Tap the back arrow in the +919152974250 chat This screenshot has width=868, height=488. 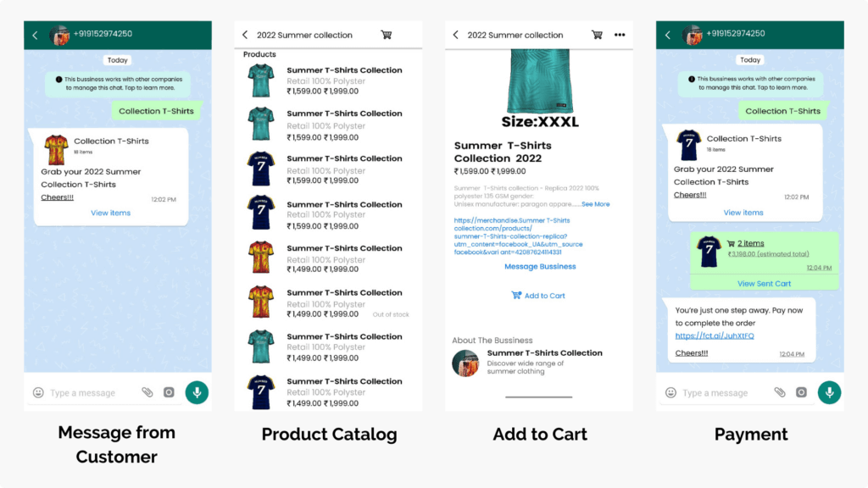[34, 35]
